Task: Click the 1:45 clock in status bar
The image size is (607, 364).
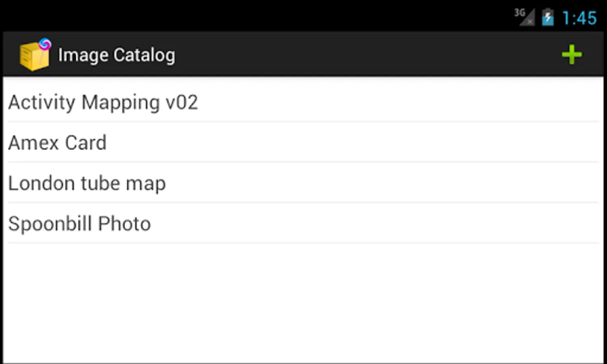Action: pos(579,18)
